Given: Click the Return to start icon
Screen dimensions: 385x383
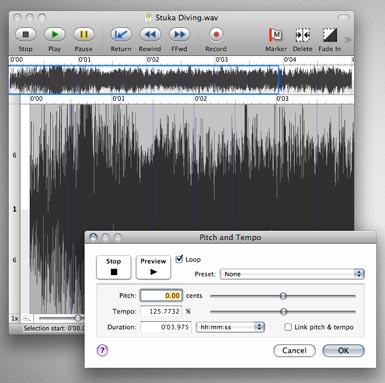Looking at the screenshot, I should 121,34.
